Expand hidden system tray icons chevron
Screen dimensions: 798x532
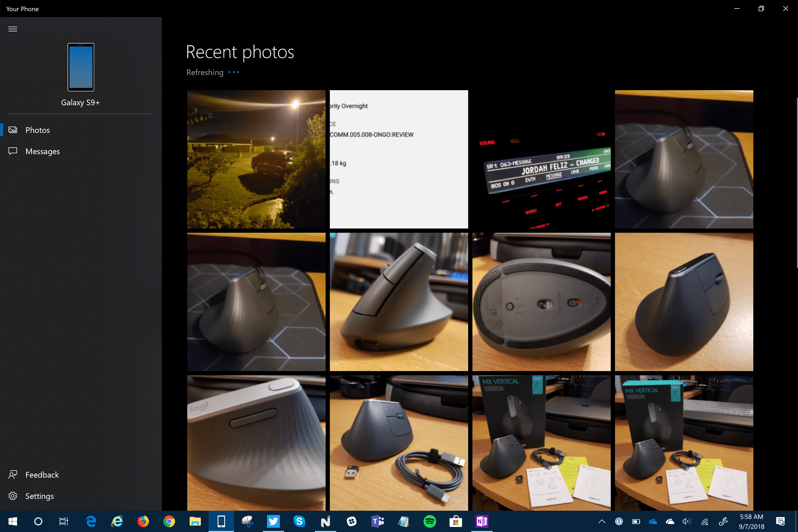point(601,521)
